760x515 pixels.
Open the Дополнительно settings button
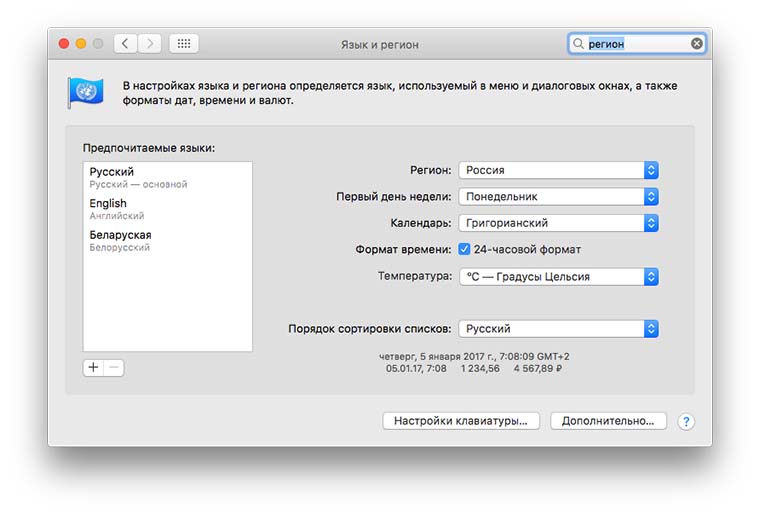608,421
